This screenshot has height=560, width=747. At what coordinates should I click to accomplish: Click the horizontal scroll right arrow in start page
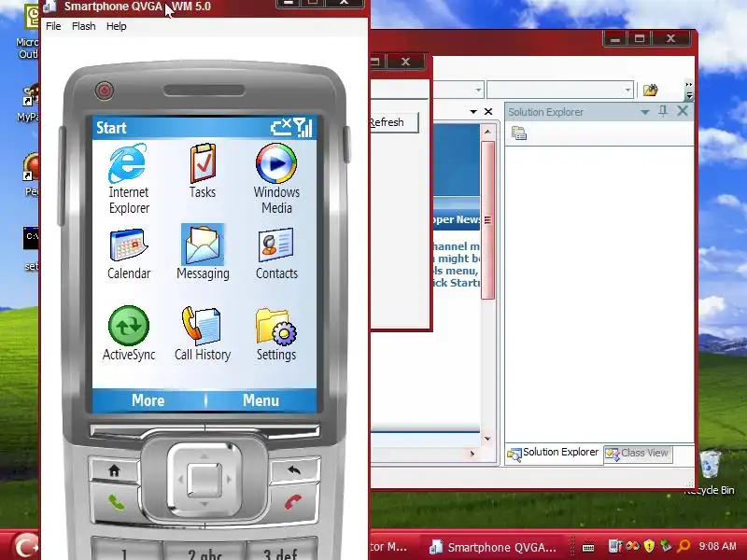(x=472, y=454)
